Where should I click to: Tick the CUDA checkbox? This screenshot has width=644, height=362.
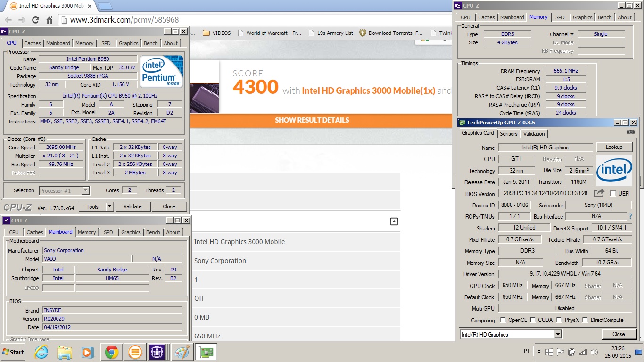click(533, 320)
